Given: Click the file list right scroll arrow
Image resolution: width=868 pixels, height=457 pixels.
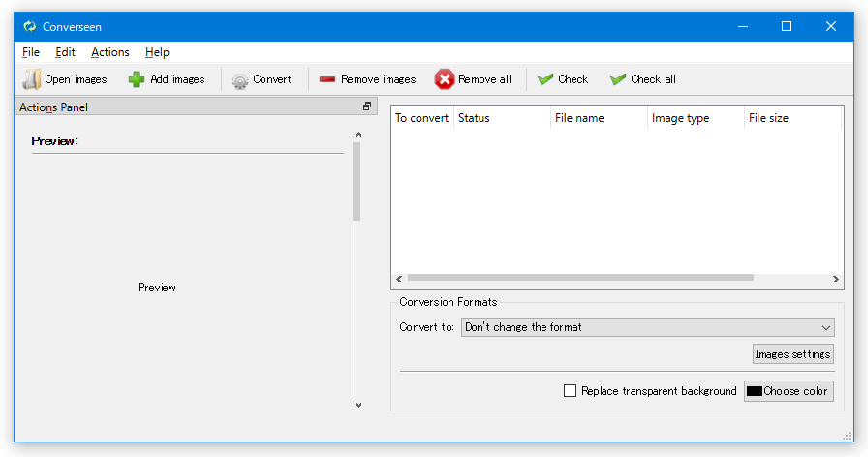Looking at the screenshot, I should tap(836, 279).
